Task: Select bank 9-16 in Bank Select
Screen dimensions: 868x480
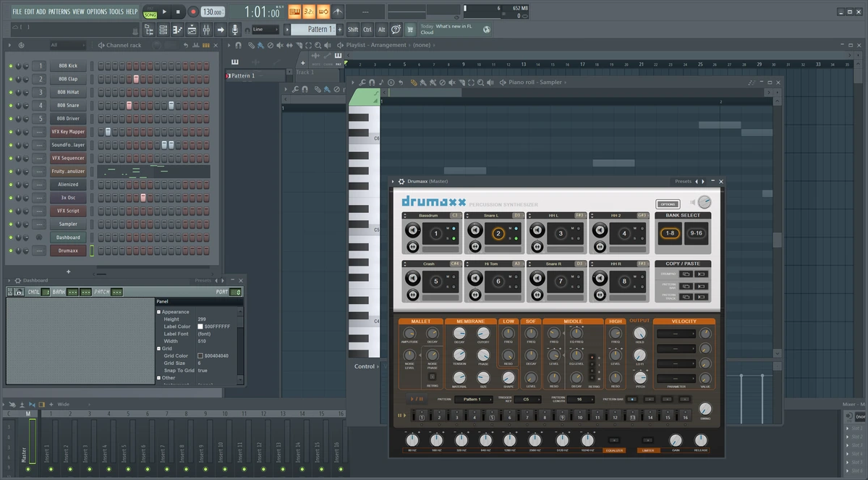Action: (x=696, y=233)
